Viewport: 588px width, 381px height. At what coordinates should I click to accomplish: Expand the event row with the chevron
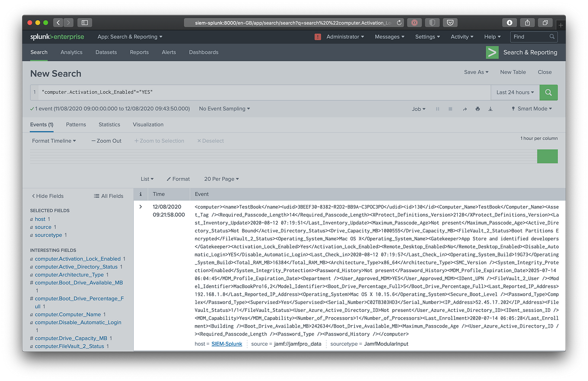141,207
